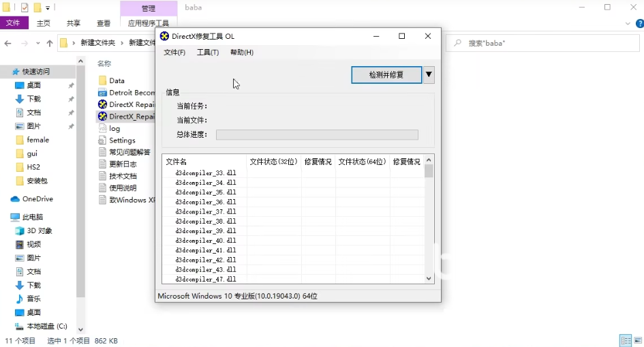The width and height of the screenshot is (644, 347).
Task: Open recent locations dropdown in Explorer
Action: click(x=38, y=44)
